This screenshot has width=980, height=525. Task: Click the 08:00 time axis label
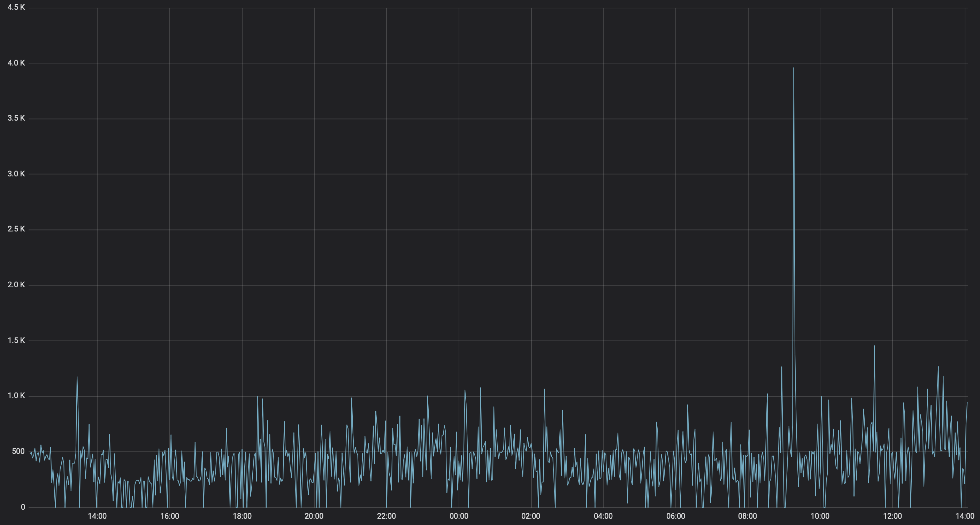click(x=748, y=516)
